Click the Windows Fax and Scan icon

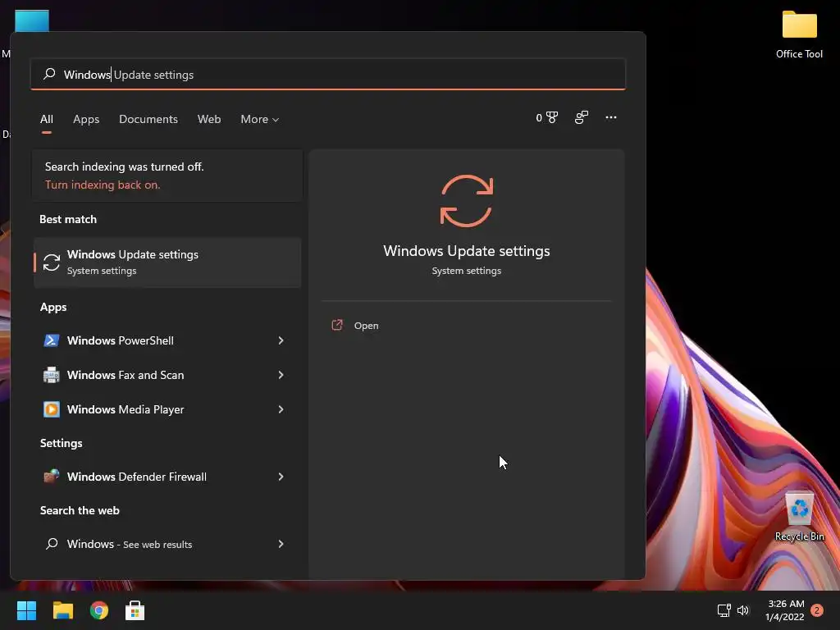pos(52,375)
